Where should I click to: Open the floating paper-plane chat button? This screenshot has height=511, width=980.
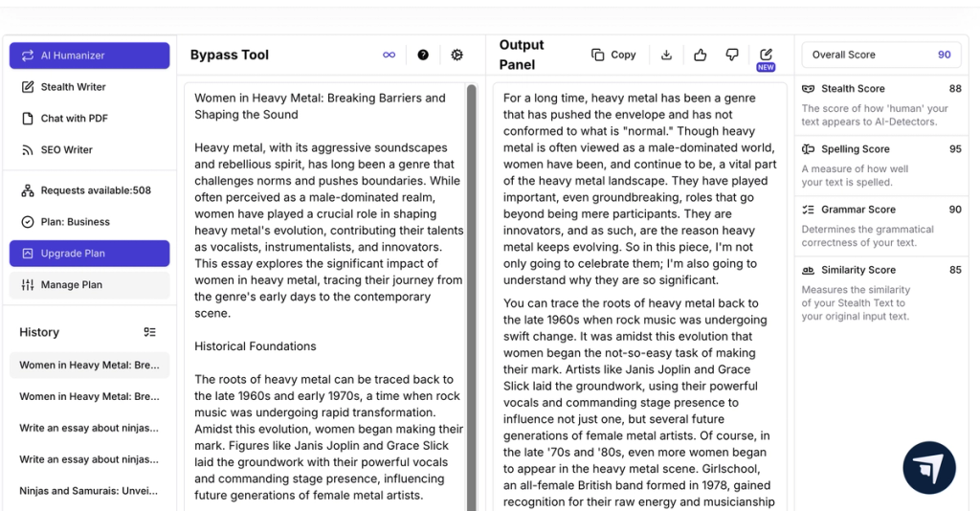click(928, 468)
